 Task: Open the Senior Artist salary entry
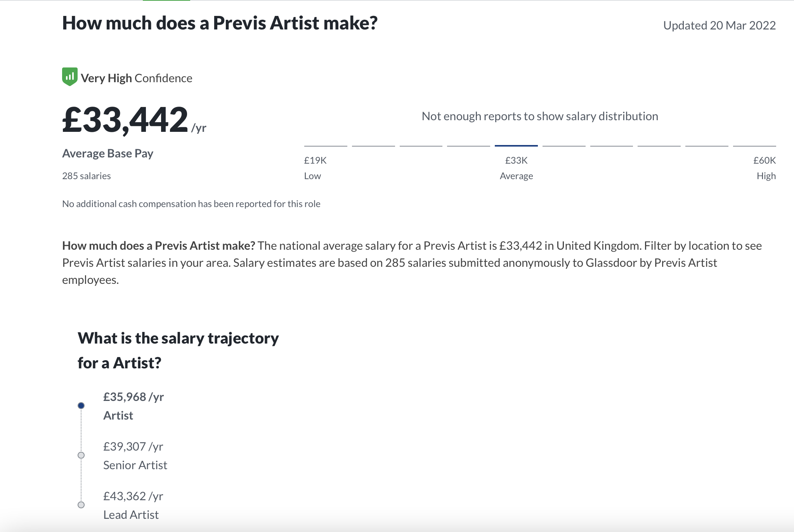[135, 456]
